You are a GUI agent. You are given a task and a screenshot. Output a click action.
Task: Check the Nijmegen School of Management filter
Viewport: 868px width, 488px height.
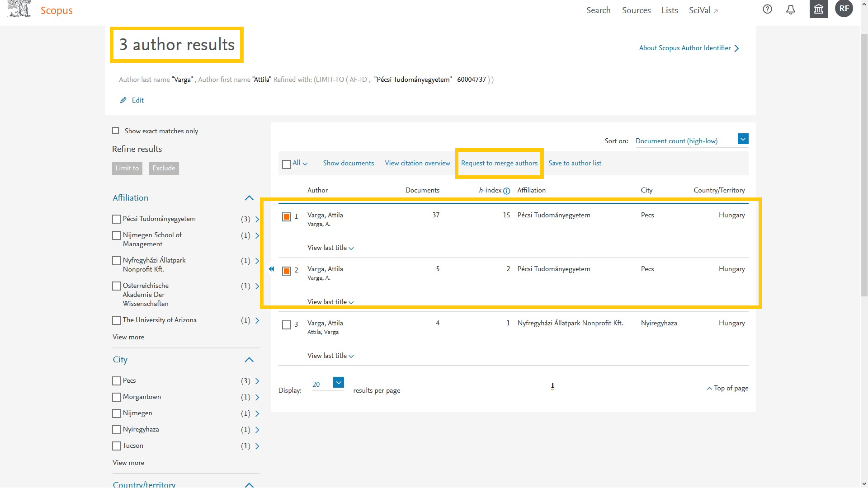(x=117, y=235)
